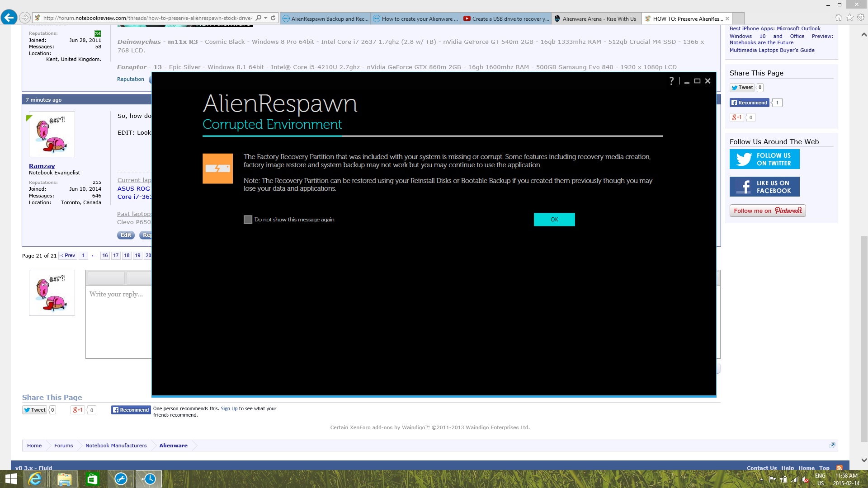This screenshot has height=488, width=868.
Task: Open IE Favorites star icon
Action: point(849,18)
